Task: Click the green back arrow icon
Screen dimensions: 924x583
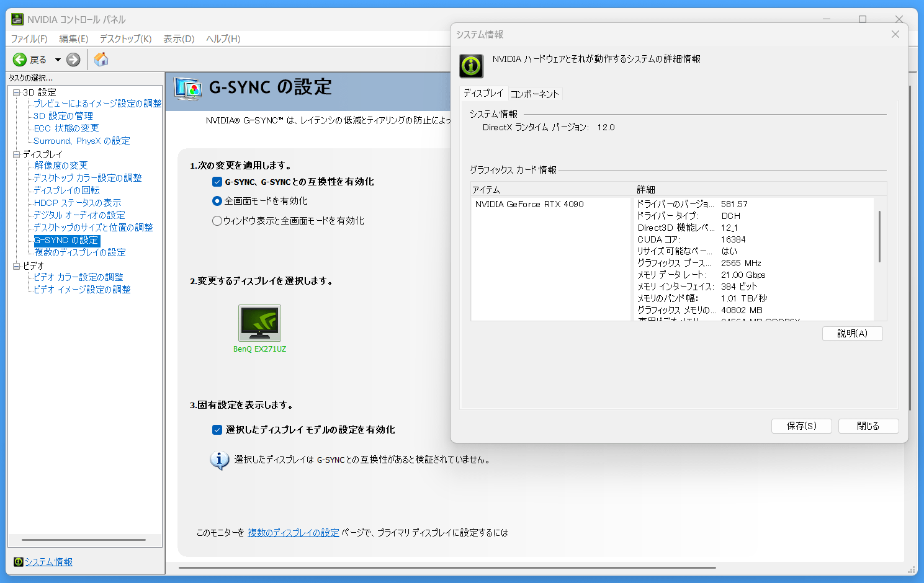Action: 20,60
